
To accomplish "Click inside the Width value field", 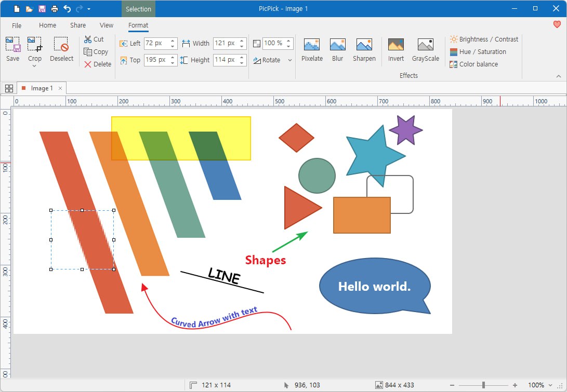I will click(x=226, y=43).
